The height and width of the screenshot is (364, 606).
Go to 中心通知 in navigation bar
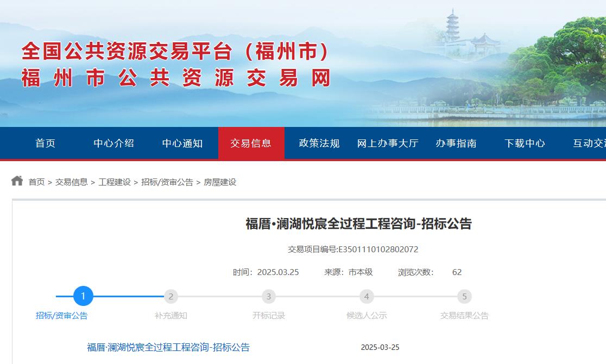pos(182,143)
